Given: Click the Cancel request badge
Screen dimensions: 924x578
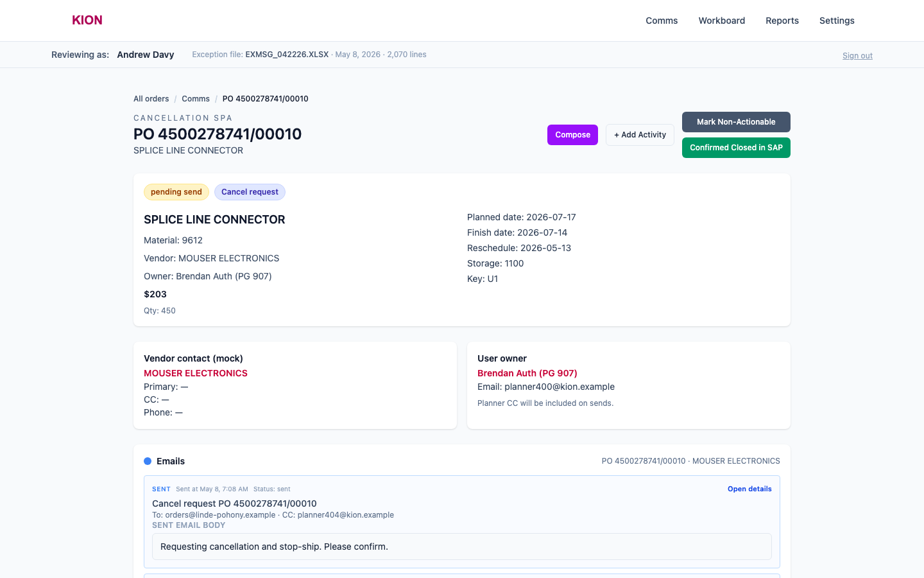Looking at the screenshot, I should (x=250, y=192).
